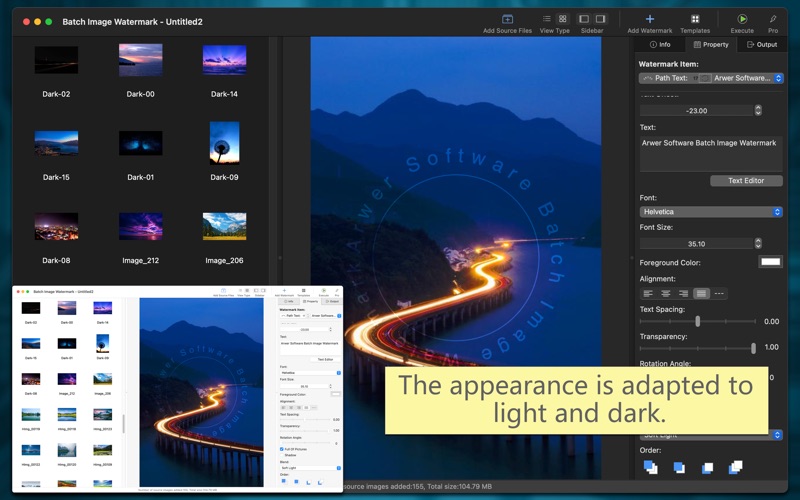Click the second Order icon, bring forward
Viewport: 800px width, 500px height.
tap(679, 467)
